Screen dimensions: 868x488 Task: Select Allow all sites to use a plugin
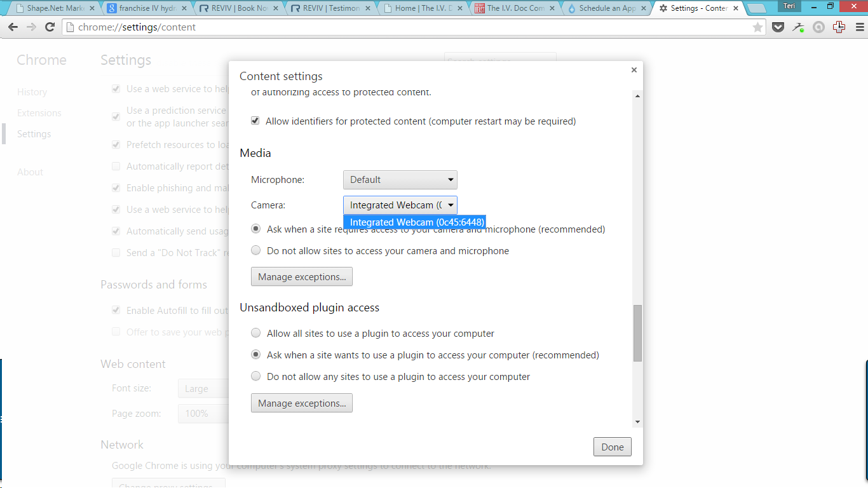click(255, 333)
